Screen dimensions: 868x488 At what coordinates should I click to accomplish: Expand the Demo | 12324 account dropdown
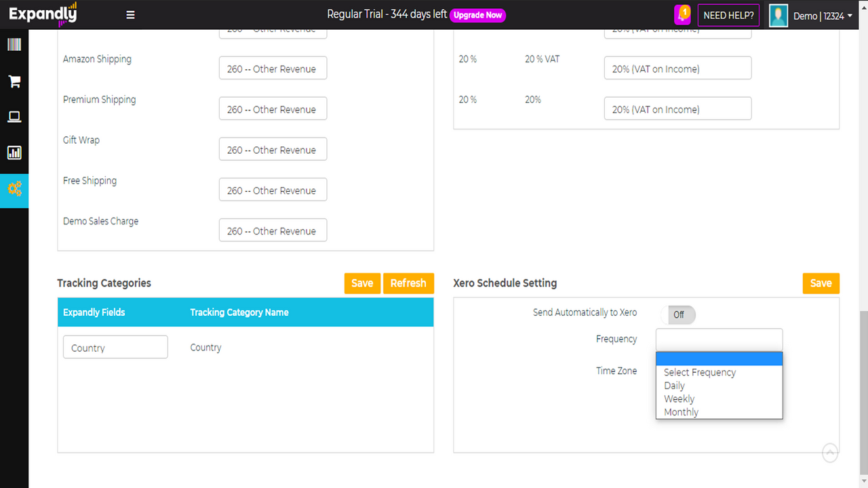point(821,15)
